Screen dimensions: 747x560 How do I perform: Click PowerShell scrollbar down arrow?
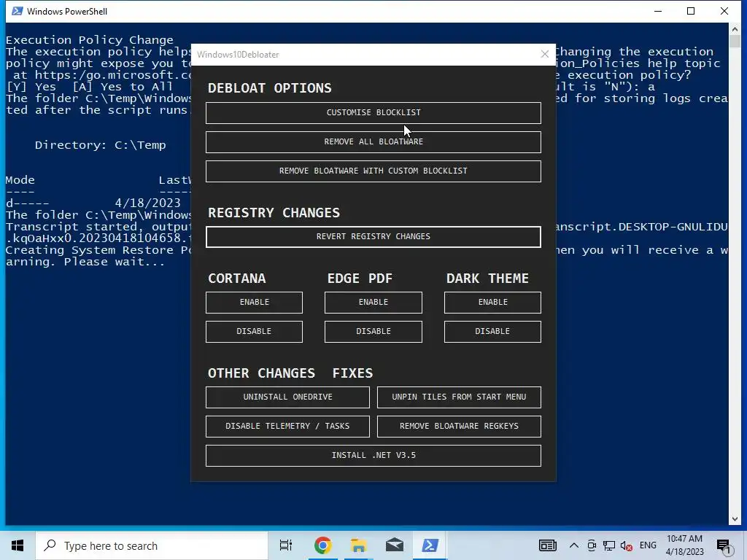tap(734, 519)
